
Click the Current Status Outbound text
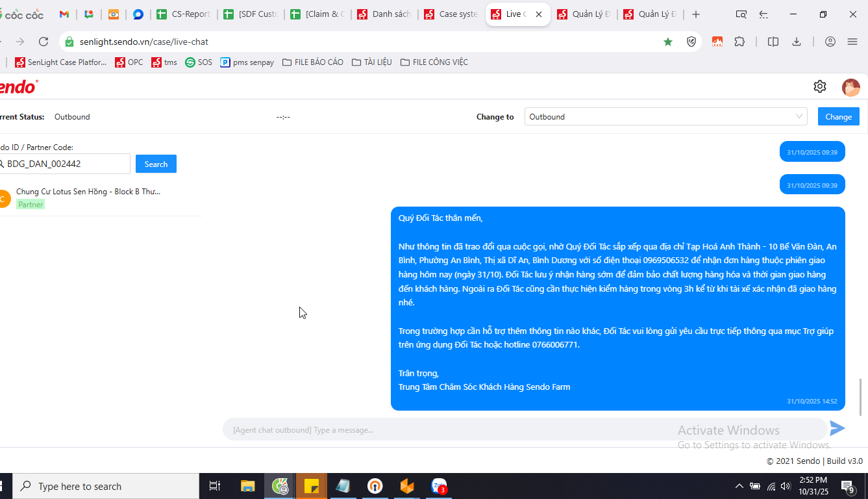72,117
